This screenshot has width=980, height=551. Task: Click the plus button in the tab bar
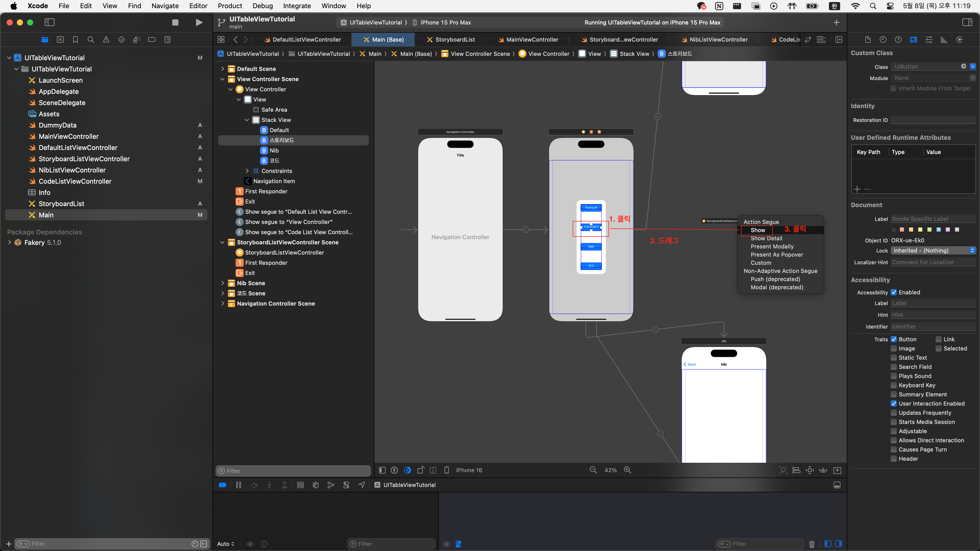point(836,22)
